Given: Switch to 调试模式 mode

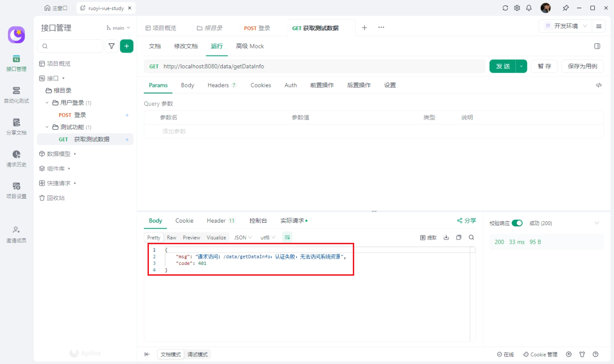Looking at the screenshot, I should coord(197,355).
